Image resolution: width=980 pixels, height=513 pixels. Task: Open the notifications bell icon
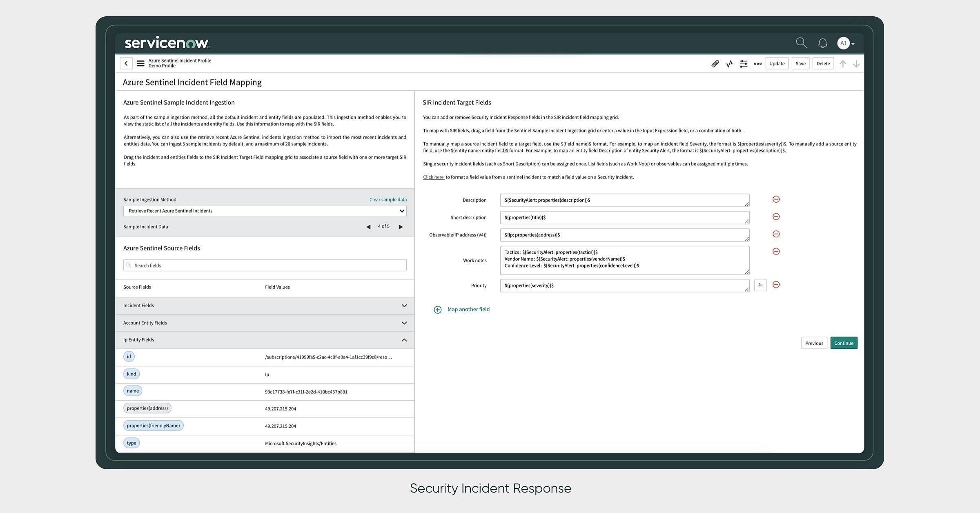coord(822,42)
